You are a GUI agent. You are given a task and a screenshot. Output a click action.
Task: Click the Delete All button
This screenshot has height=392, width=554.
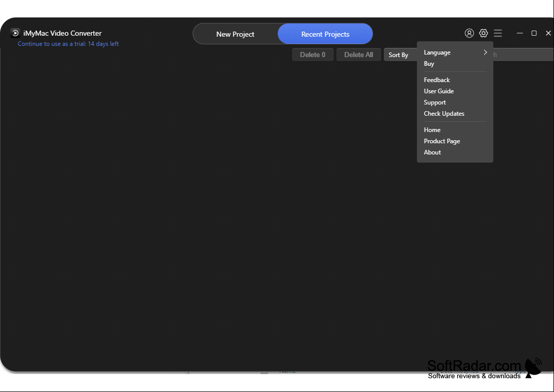pyautogui.click(x=359, y=55)
